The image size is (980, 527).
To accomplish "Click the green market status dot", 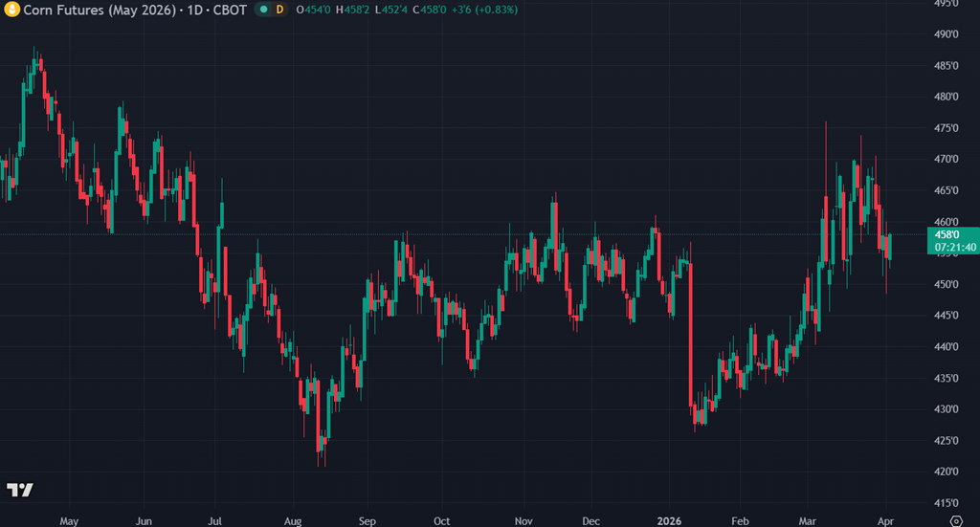I will click(262, 9).
